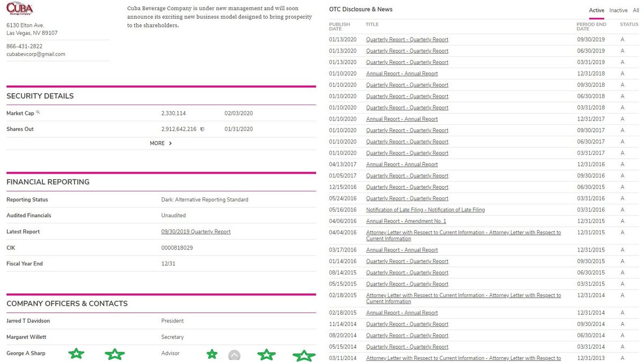Open Quarterly Report with period end 06/30/2017

pos(407,142)
